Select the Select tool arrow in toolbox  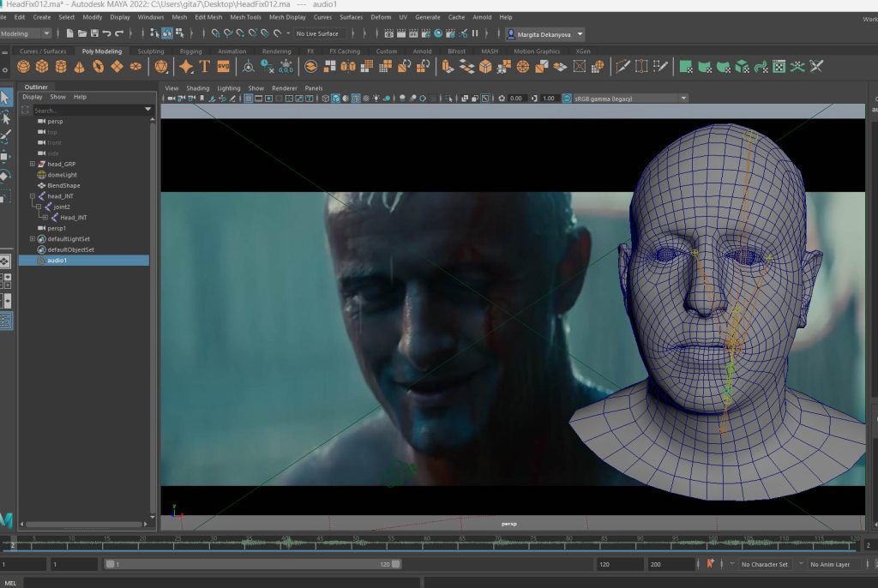pos(5,98)
